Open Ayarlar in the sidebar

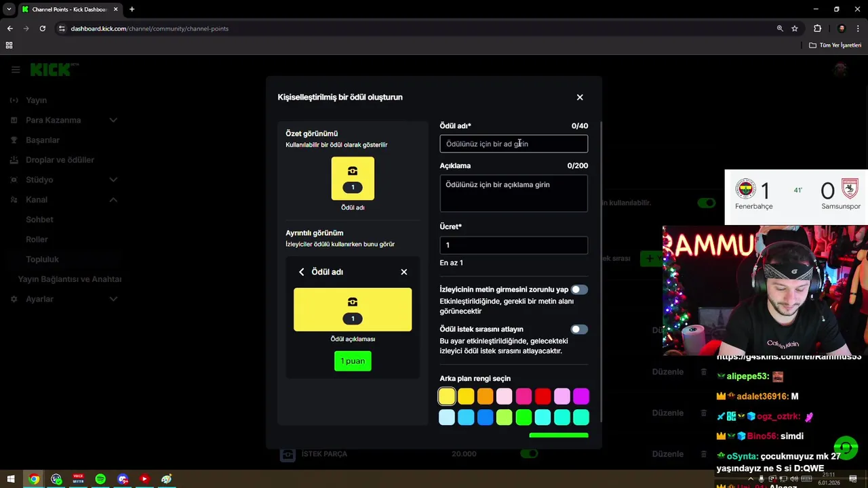click(x=39, y=299)
